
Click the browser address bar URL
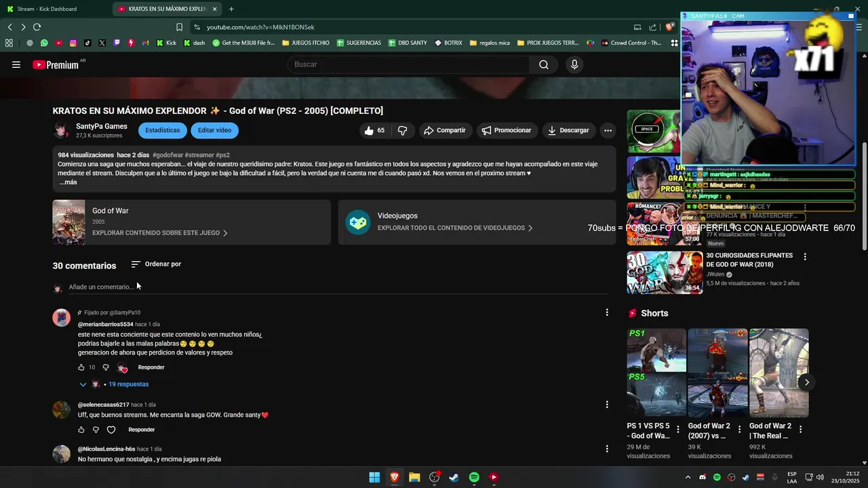coord(260,27)
